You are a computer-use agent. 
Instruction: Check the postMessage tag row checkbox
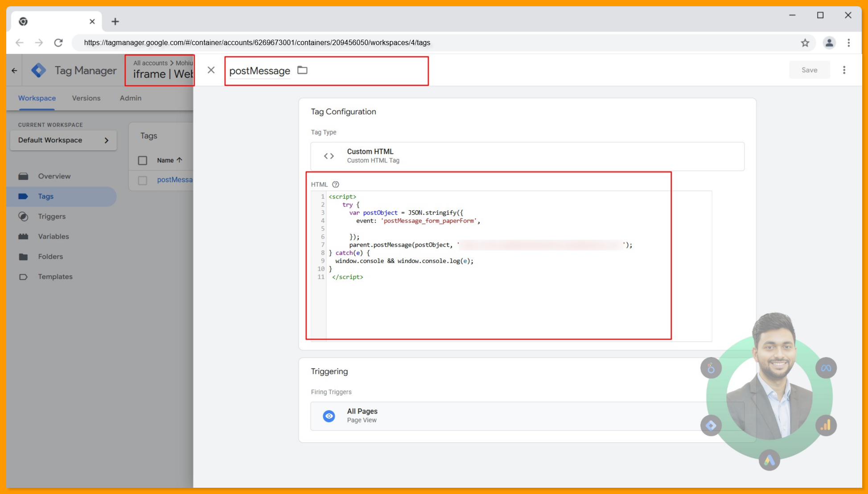point(143,180)
